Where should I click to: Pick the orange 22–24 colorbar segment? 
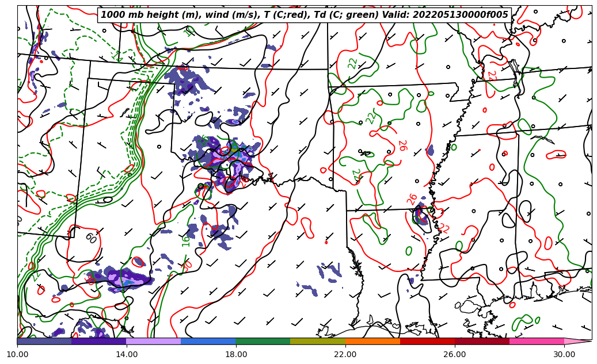[x=372, y=341]
